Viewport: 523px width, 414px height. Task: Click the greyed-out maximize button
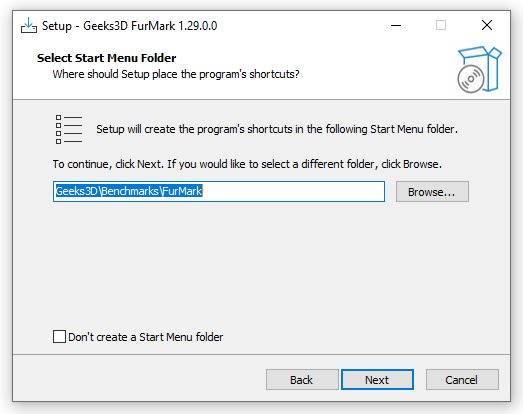(x=441, y=25)
